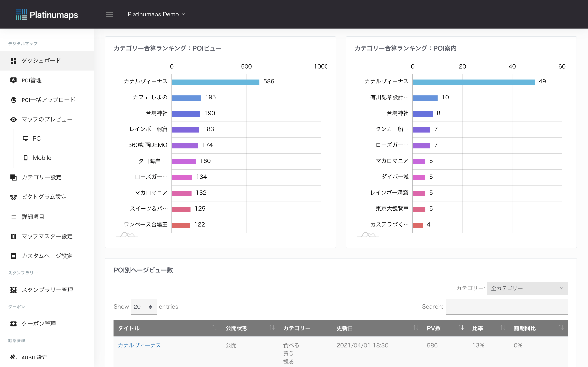Switch map preview to Mobile view
The width and height of the screenshot is (588, 367).
[x=42, y=158]
